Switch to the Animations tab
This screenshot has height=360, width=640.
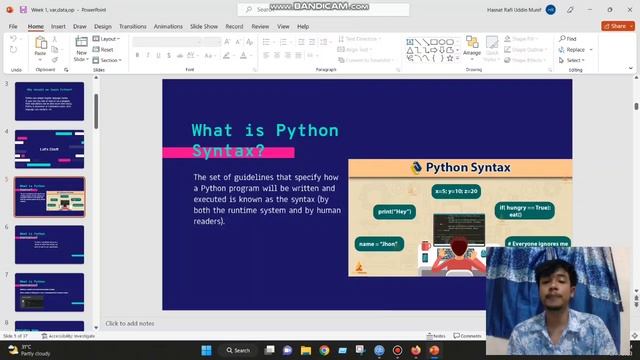tap(168, 27)
